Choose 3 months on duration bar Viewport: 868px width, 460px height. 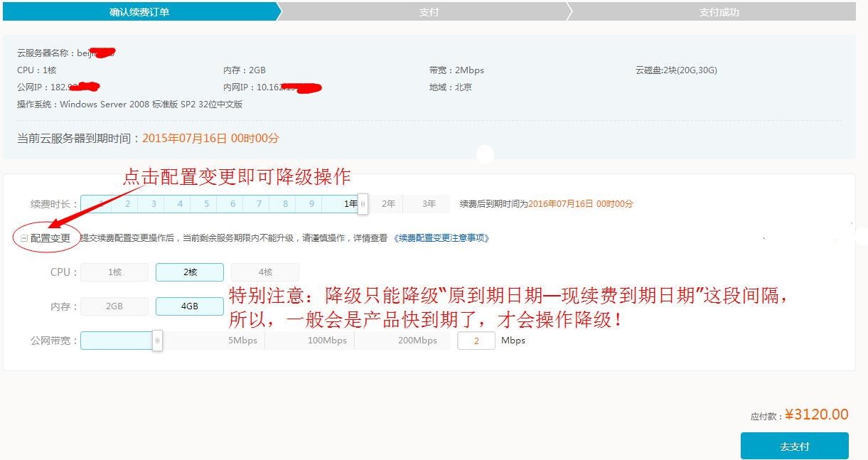coord(153,203)
